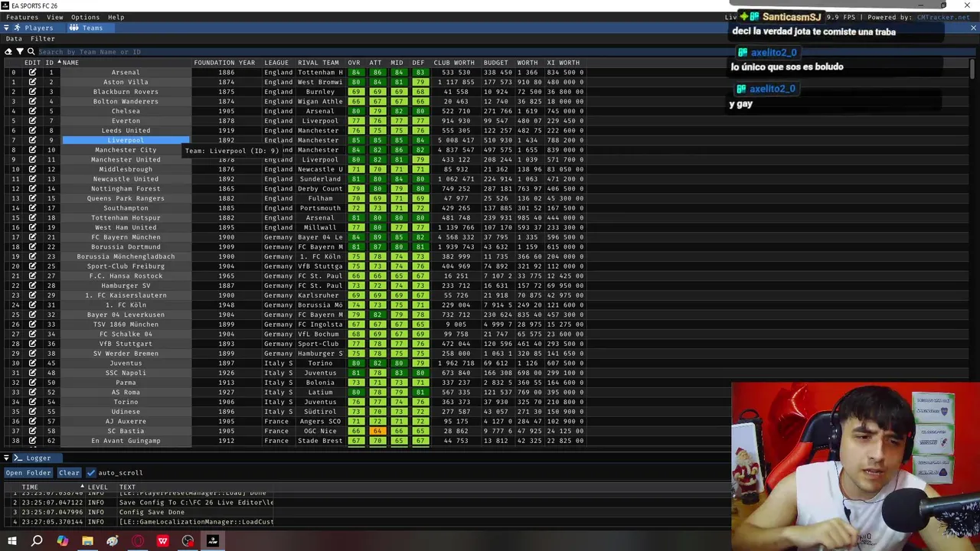Open WPS Office from taskbar
This screenshot has width=980, height=551.
tap(163, 541)
